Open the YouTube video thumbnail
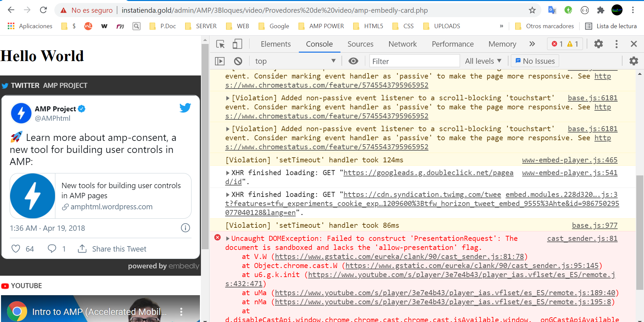 point(100,309)
